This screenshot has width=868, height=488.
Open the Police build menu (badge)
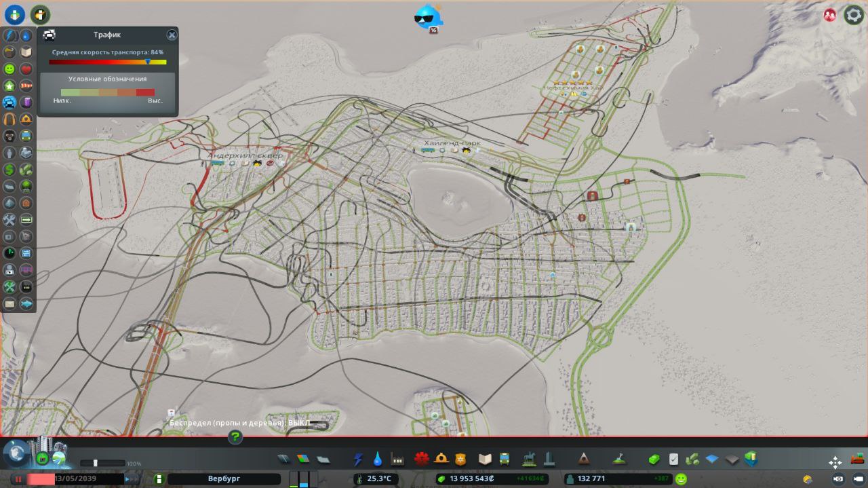(x=461, y=459)
